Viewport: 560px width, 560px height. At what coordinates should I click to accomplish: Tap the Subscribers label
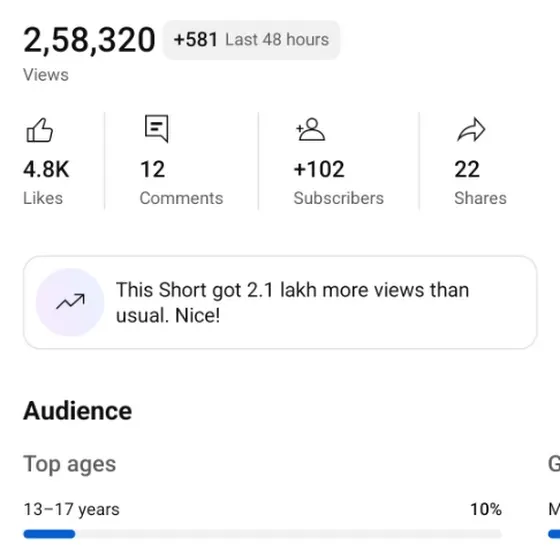point(339,198)
